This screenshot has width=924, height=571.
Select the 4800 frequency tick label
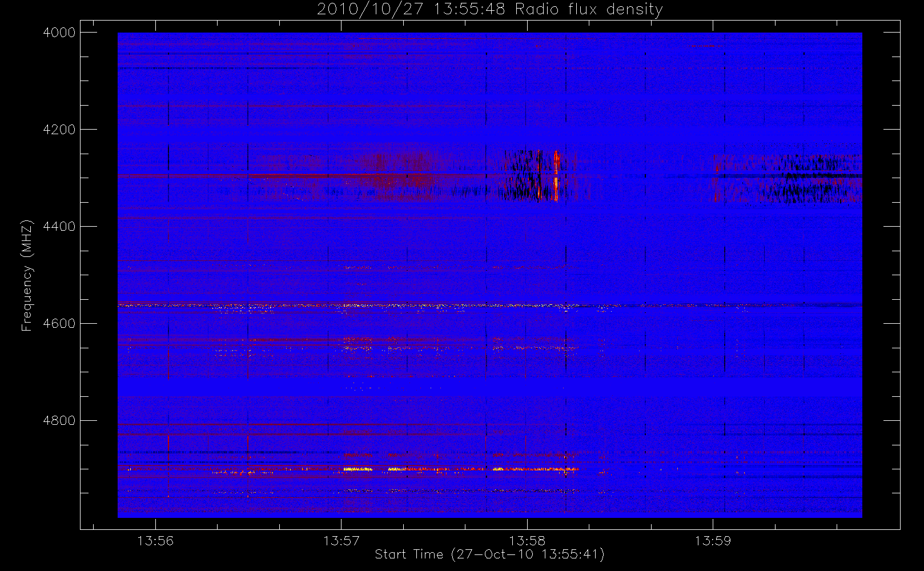(x=59, y=421)
